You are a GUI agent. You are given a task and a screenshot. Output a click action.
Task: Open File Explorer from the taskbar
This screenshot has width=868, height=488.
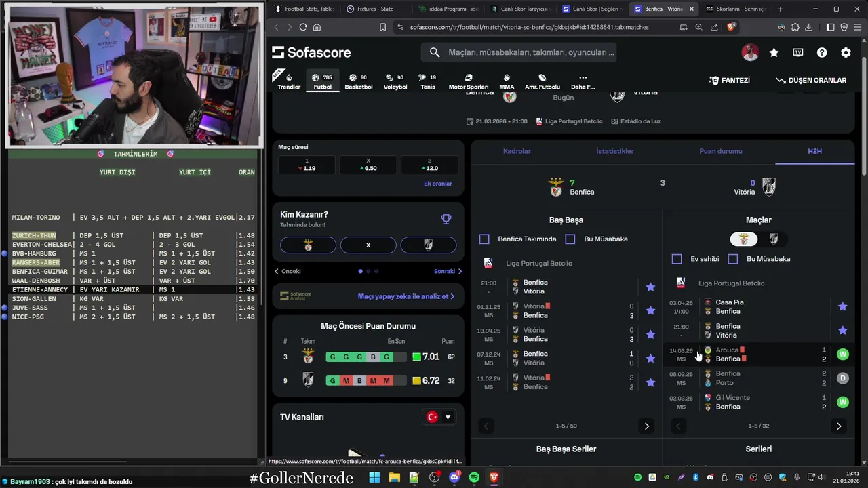point(394,478)
